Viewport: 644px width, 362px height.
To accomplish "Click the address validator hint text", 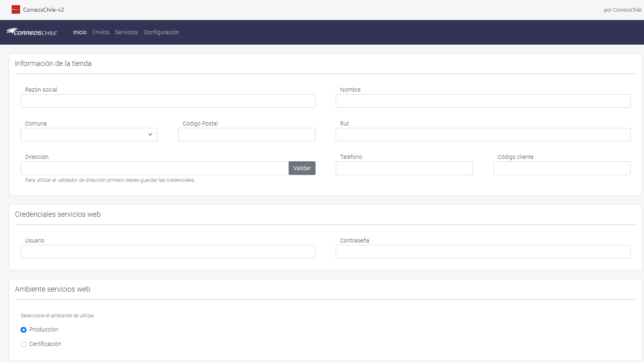I will pyautogui.click(x=109, y=180).
